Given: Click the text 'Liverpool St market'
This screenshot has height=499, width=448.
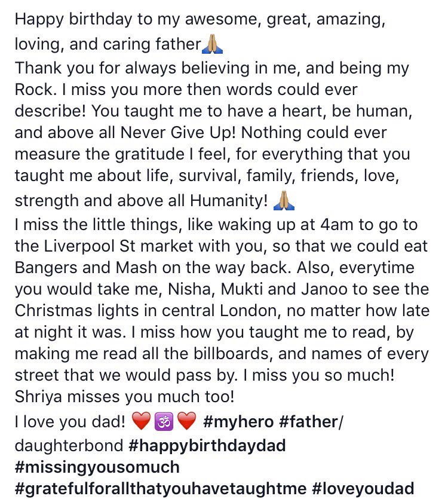Looking at the screenshot, I should point(118,246).
